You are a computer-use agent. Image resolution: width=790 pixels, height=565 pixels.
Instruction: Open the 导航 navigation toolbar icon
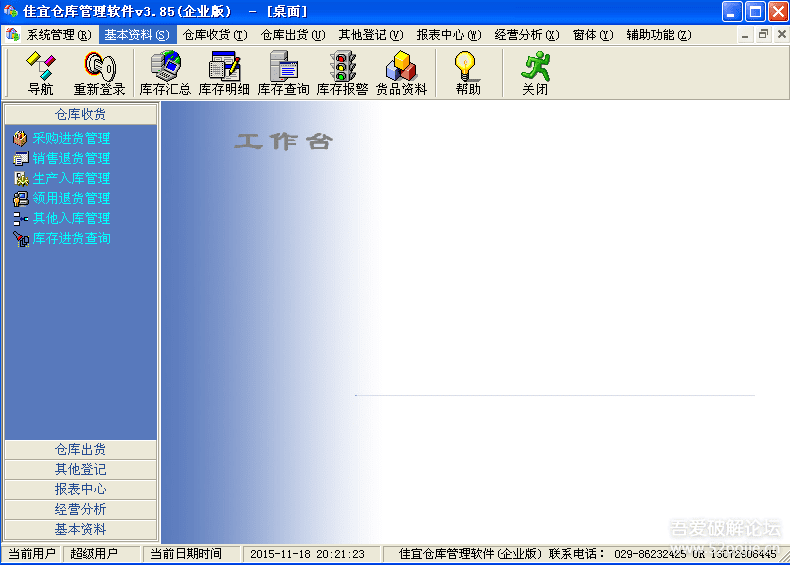coord(40,73)
